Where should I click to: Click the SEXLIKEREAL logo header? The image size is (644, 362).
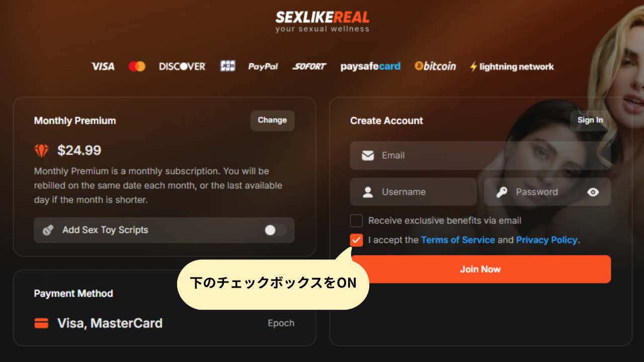(x=322, y=20)
